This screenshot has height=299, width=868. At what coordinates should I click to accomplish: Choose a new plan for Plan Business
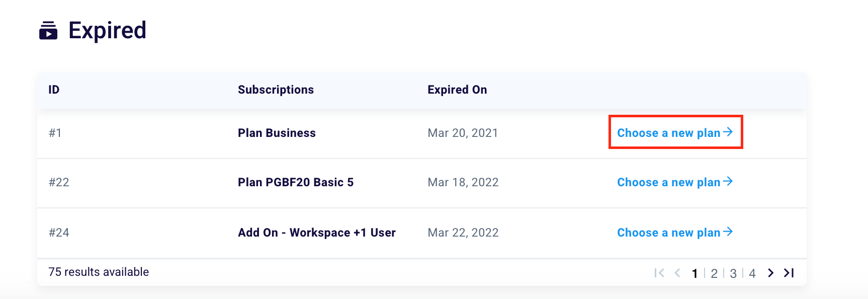[x=675, y=133]
